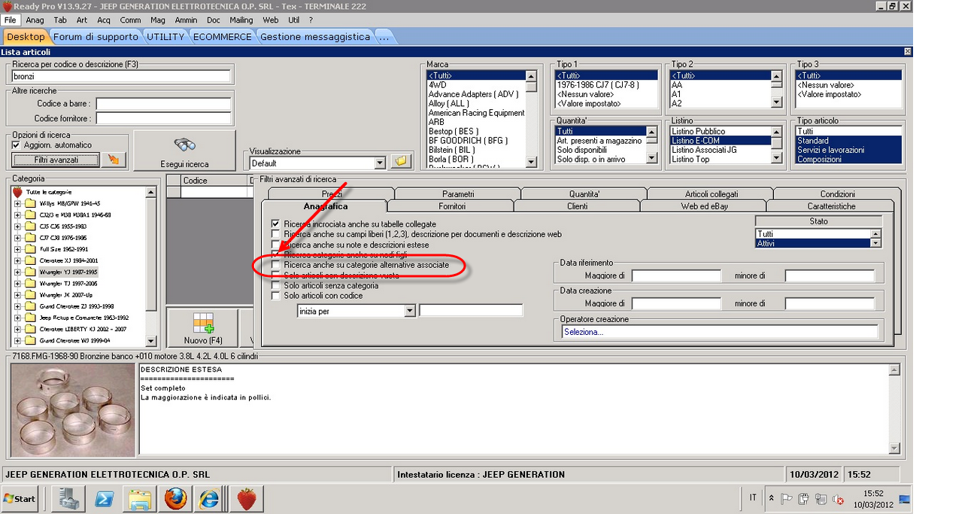Open the Web ed eBay filter tab
Viewport: 980px width, 514px height.
[704, 206]
